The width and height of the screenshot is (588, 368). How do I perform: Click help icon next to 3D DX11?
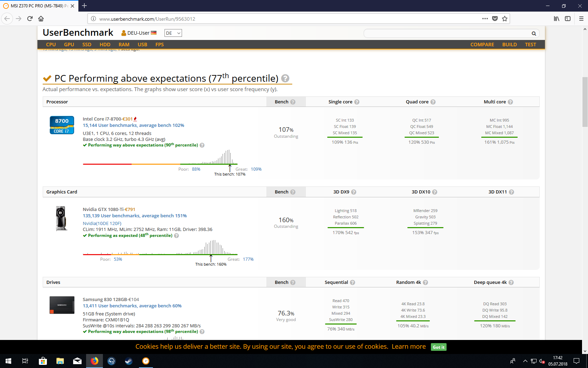click(511, 192)
